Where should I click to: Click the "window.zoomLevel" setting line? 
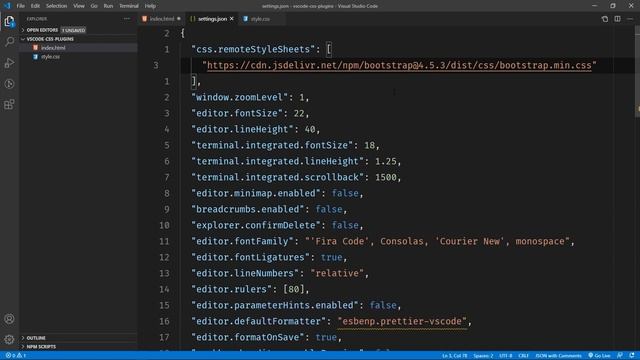click(250, 98)
